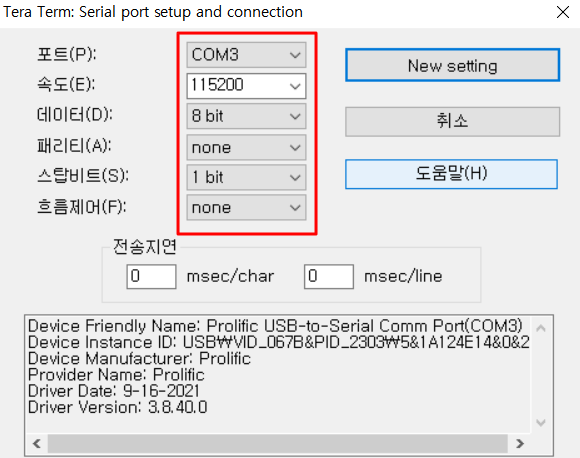The height and width of the screenshot is (458, 580).
Task: Click the Device Friendly Name line
Action: (x=275, y=326)
